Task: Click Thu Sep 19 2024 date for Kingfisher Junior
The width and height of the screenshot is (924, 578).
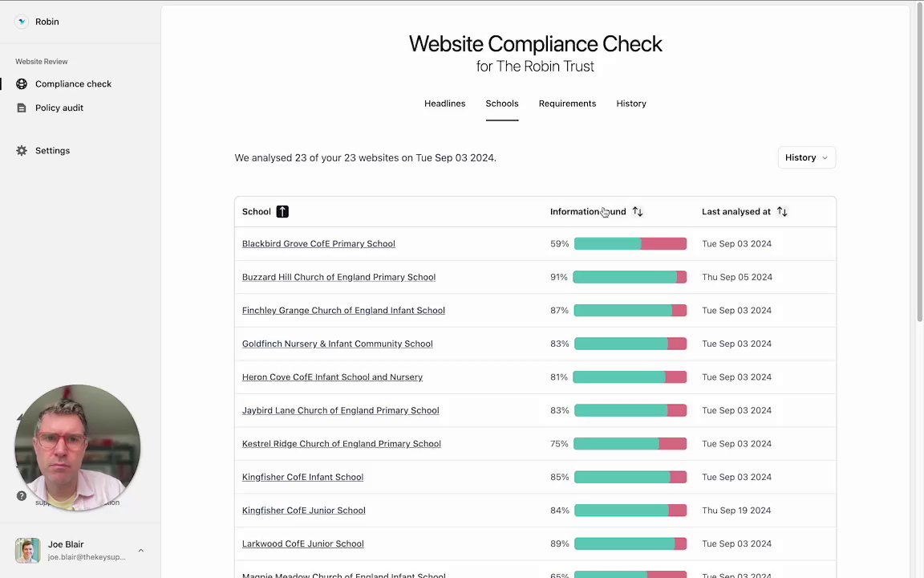Action: point(736,511)
